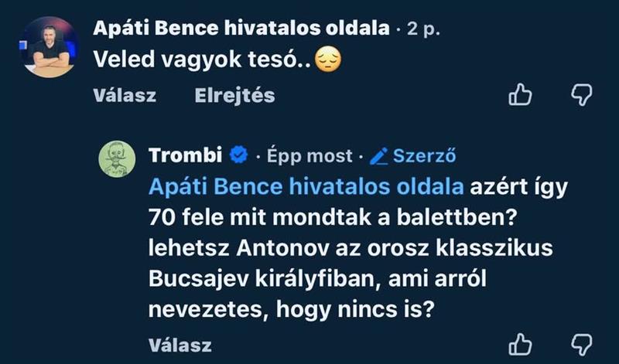
Task: Follow the blue mention link in Trombi's reply
Action: click(307, 187)
